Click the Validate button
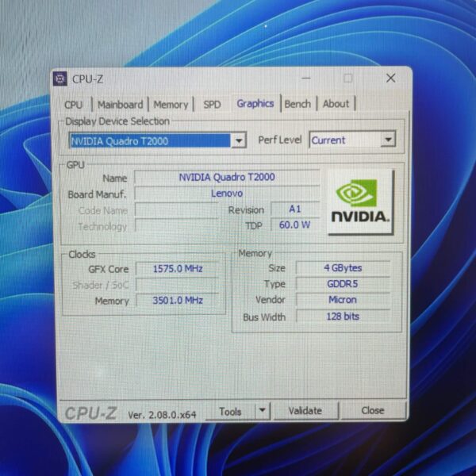 point(305,410)
